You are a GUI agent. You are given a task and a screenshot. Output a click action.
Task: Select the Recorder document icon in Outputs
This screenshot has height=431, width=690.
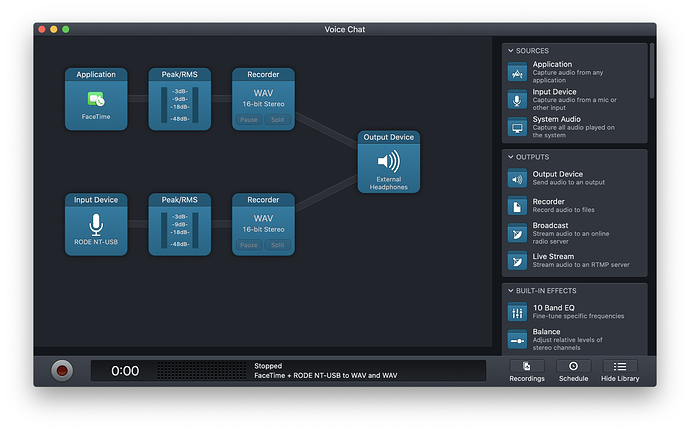517,206
